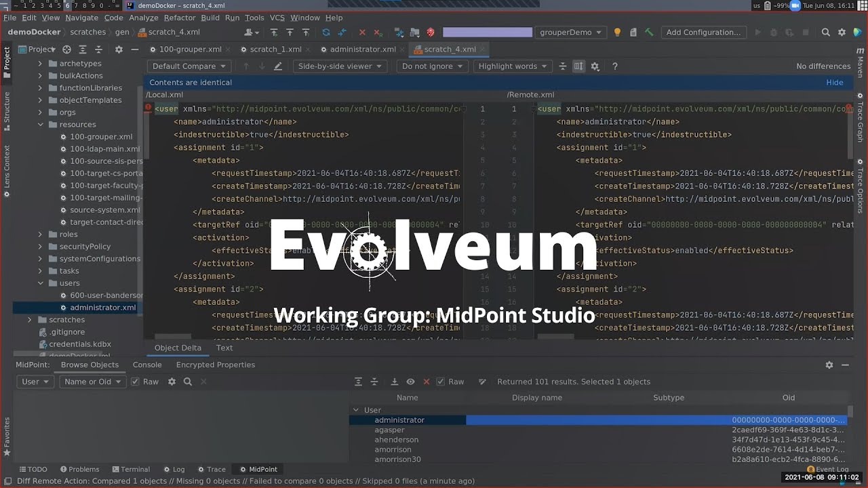Click the light bulb icon next to grouperDemo

click(x=617, y=32)
